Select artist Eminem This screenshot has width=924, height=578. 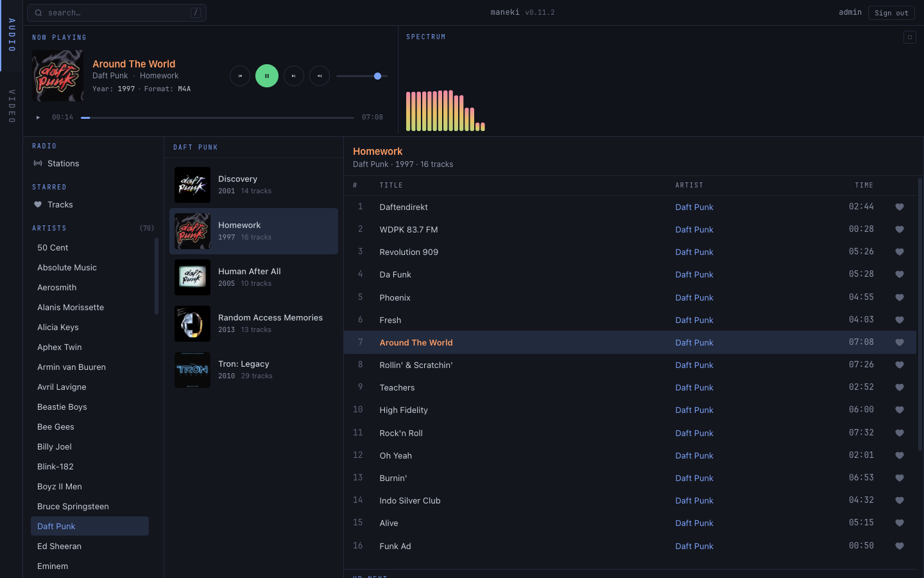pos(90,566)
